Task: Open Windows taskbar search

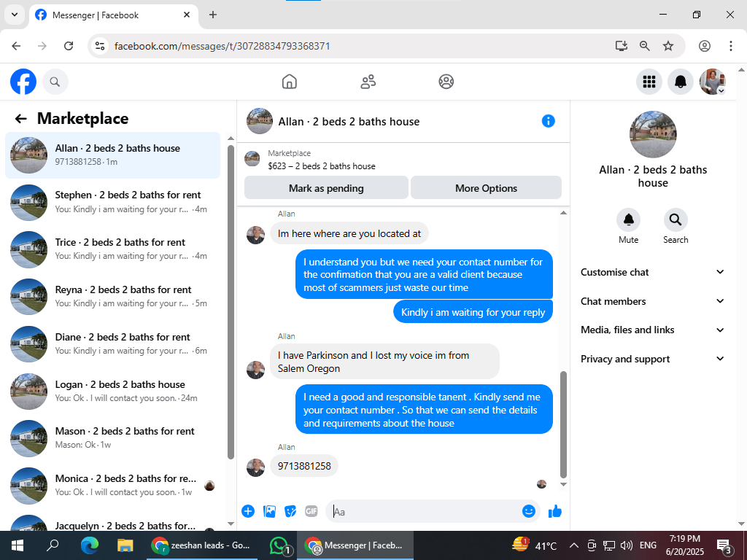Action: (53, 545)
